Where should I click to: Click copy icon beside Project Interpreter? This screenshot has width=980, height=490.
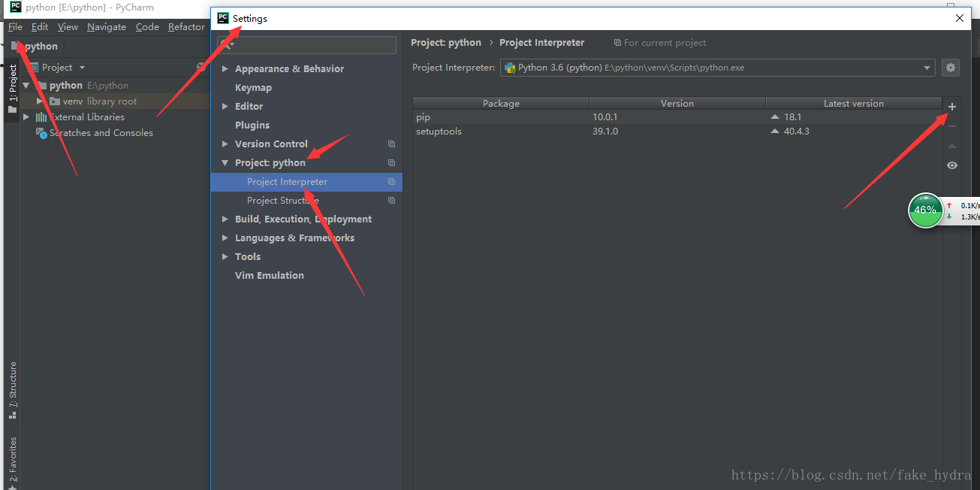(x=391, y=181)
